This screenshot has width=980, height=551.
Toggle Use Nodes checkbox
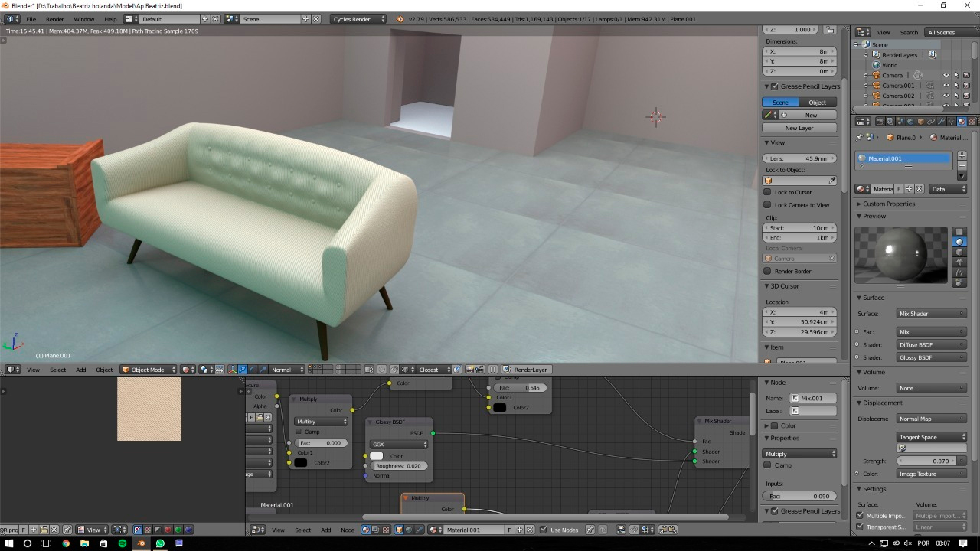[544, 530]
